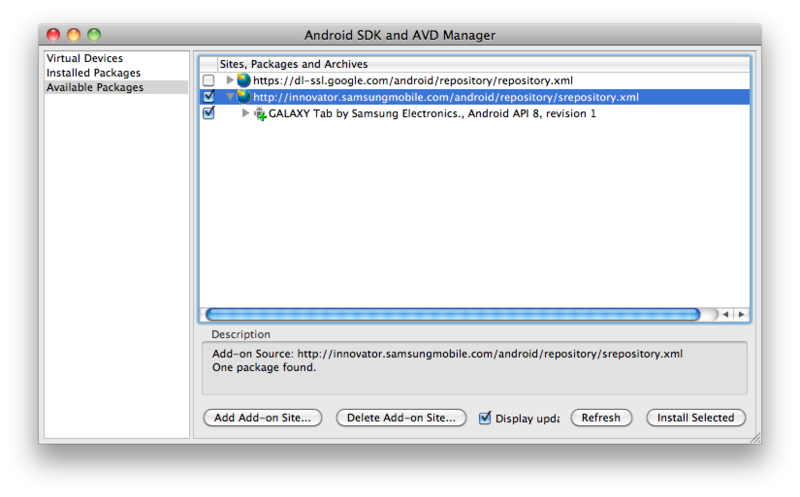Close the Android SDK and AVD Manager window

[x=53, y=35]
